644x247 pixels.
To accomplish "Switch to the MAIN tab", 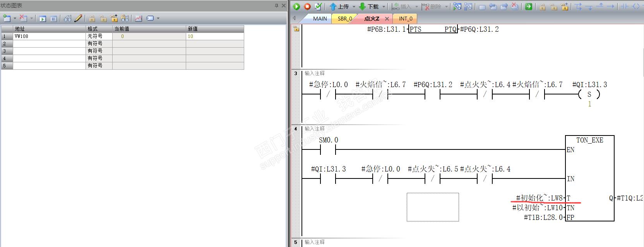I will pos(320,19).
